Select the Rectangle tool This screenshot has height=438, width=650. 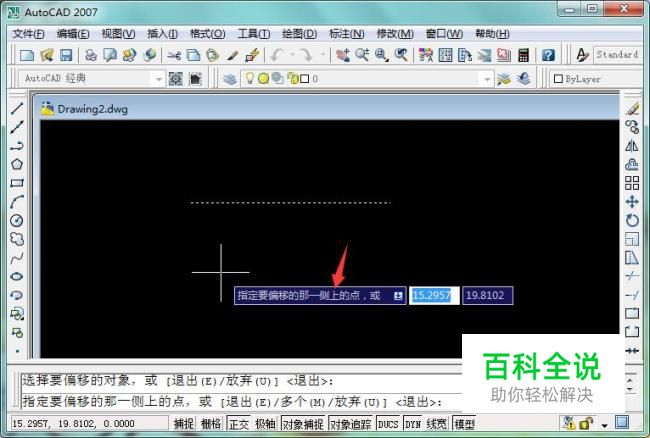[17, 183]
